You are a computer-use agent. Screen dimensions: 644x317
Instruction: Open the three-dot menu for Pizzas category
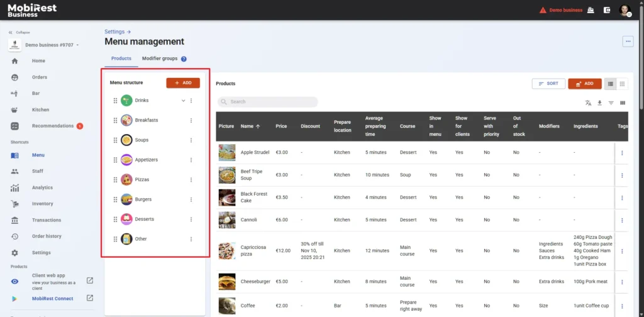pos(191,180)
